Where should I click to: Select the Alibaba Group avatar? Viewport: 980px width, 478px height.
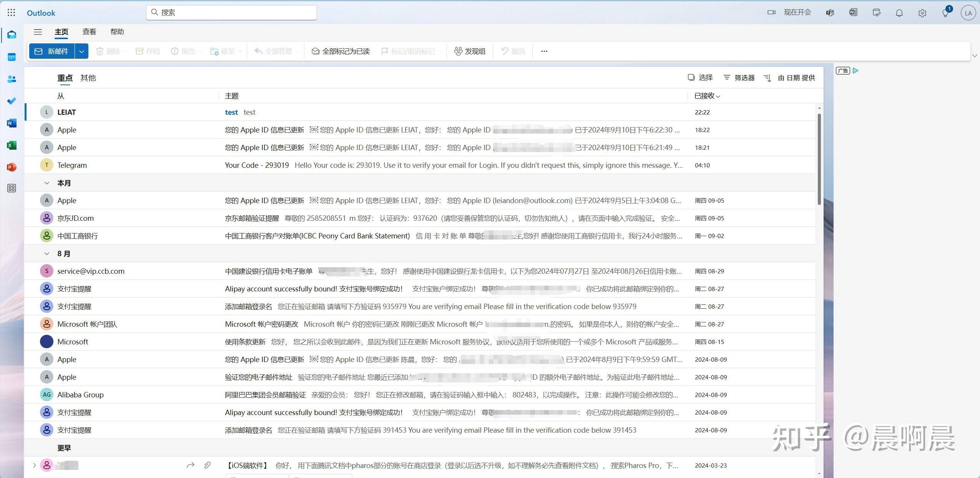pyautogui.click(x=47, y=395)
